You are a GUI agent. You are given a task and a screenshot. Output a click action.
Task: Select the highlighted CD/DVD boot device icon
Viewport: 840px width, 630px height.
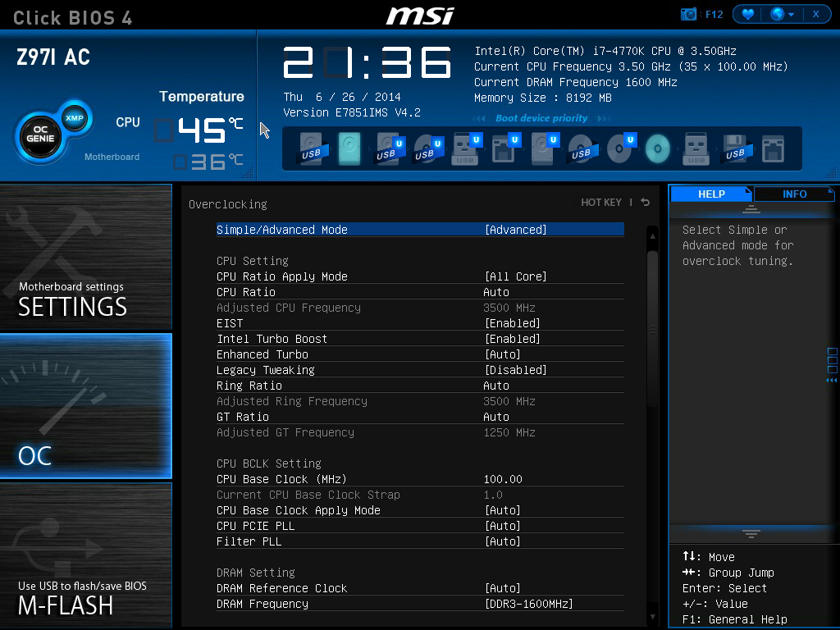tap(657, 149)
